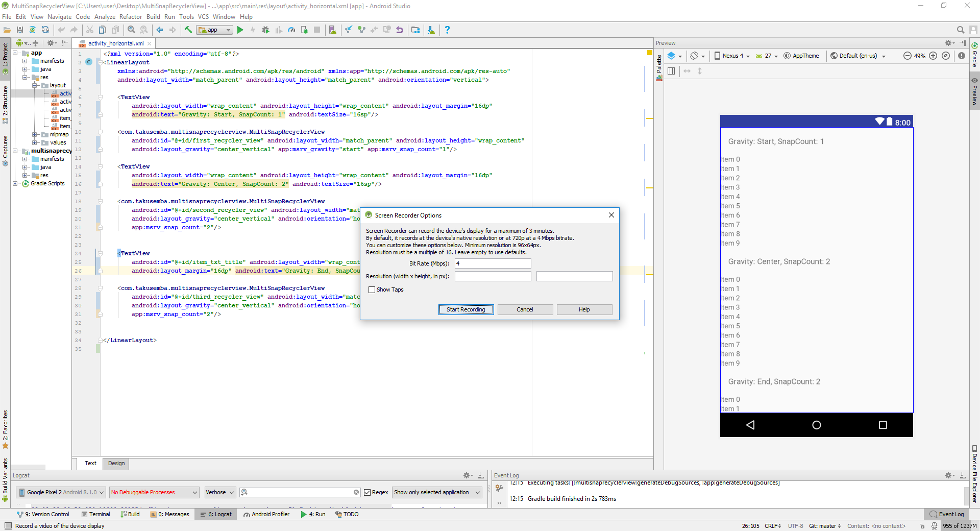The image size is (980, 531).
Task: Open the Nexus 4 device dropdown
Action: [x=732, y=56]
